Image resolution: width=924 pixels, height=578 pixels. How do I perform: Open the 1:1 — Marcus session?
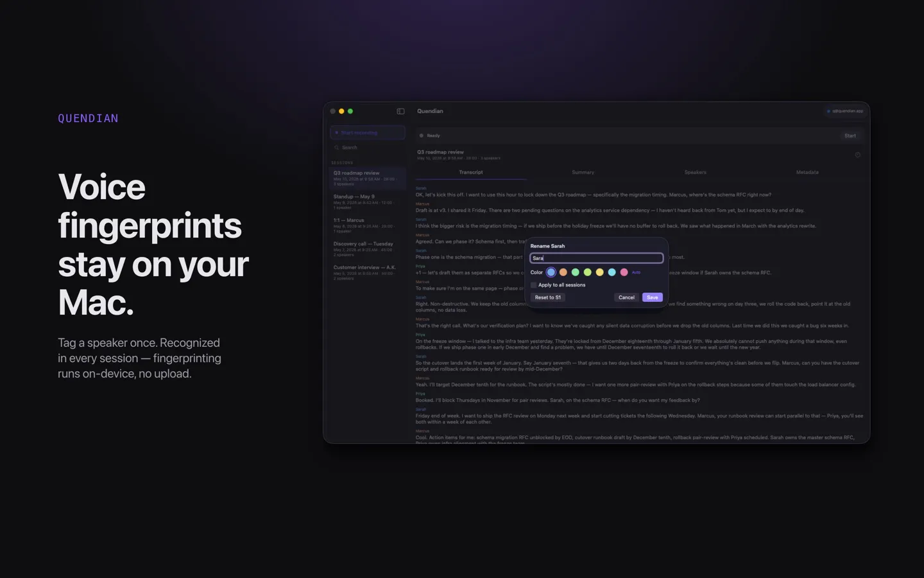point(368,225)
